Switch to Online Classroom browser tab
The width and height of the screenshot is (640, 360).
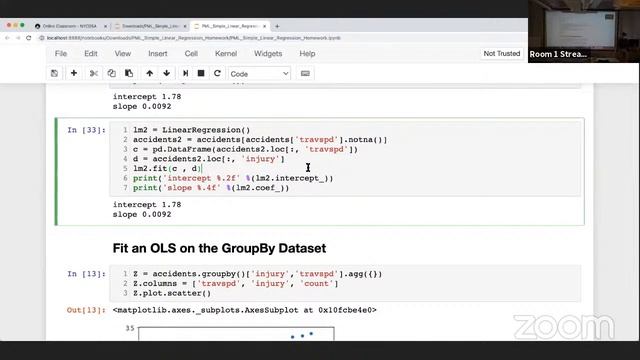coord(69,26)
